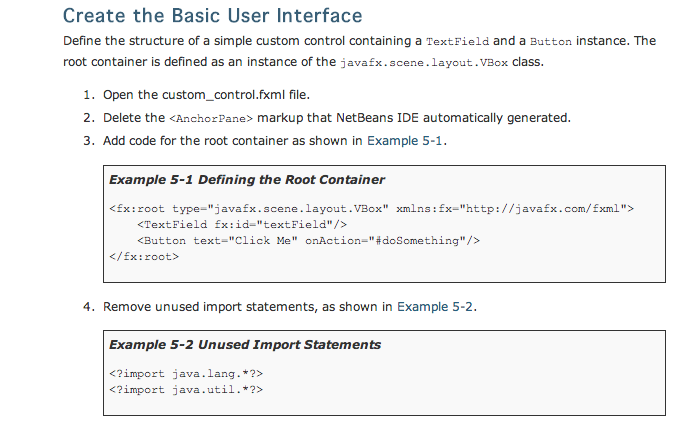Click the "root container is defined" sentence in intro
The height and width of the screenshot is (432, 684).
pos(150,61)
